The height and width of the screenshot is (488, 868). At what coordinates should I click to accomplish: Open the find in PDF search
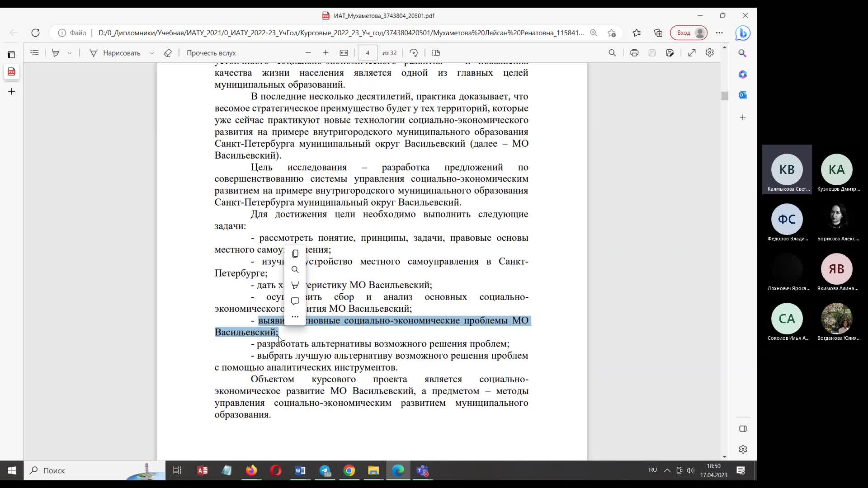tap(612, 53)
